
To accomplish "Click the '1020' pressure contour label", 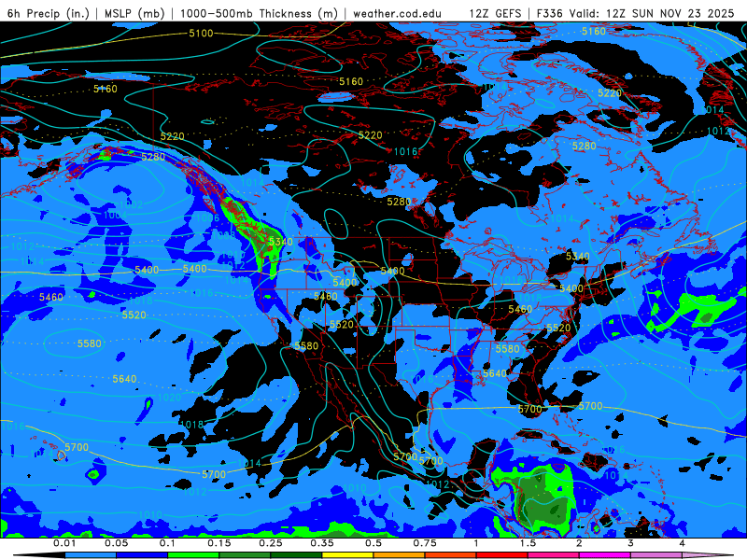I will (170, 398).
